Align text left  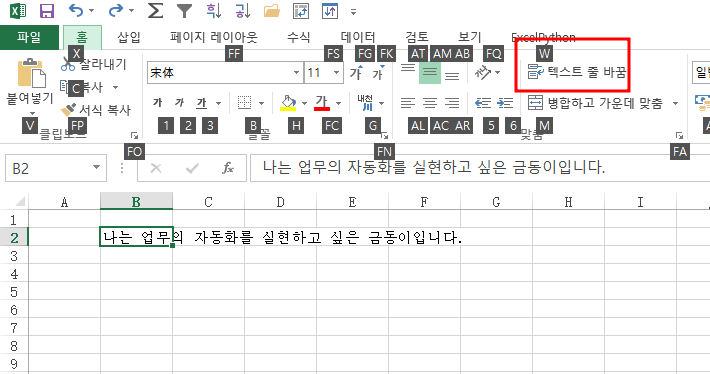click(x=408, y=103)
